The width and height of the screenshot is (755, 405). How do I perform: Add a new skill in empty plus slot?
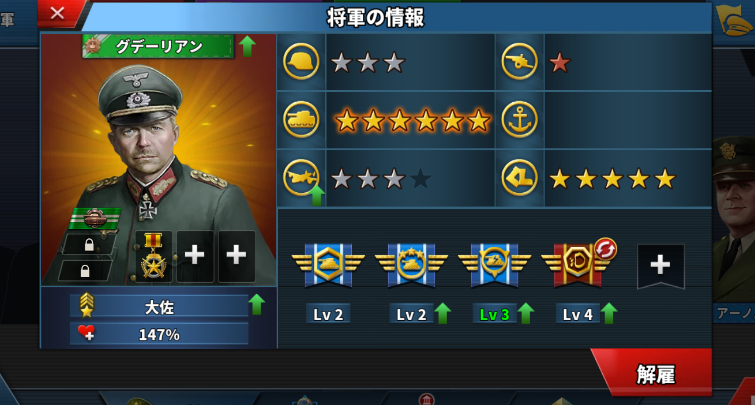tap(660, 266)
